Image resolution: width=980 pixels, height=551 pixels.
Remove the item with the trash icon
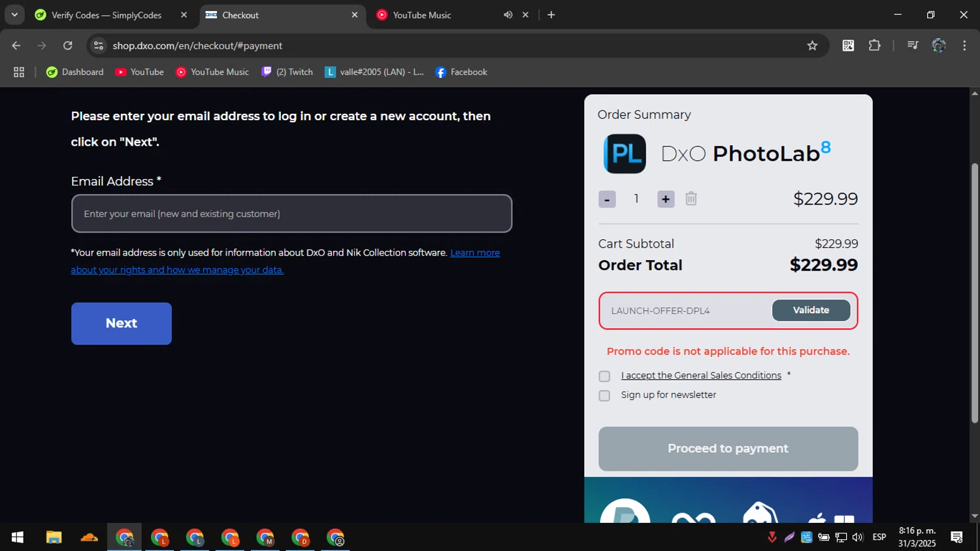pos(691,199)
